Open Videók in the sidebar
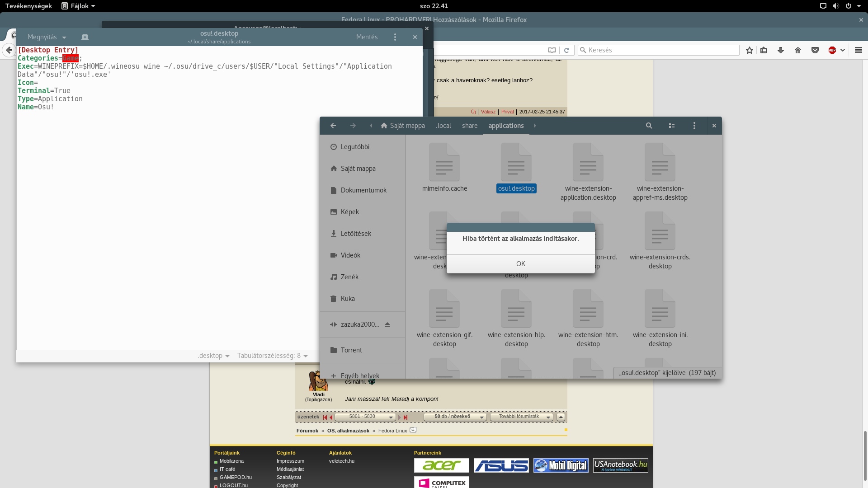The height and width of the screenshot is (488, 868). [x=362, y=255]
